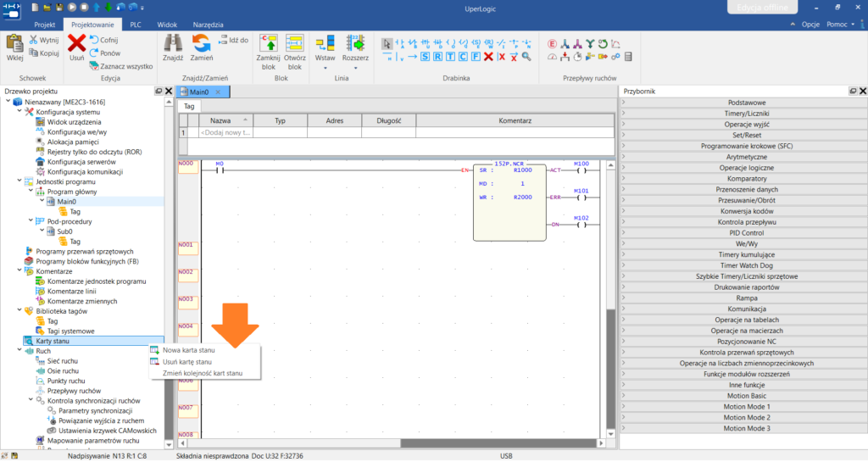Image resolution: width=868 pixels, height=462 pixels.
Task: Collapse the ribbon with caret button
Action: point(793,25)
